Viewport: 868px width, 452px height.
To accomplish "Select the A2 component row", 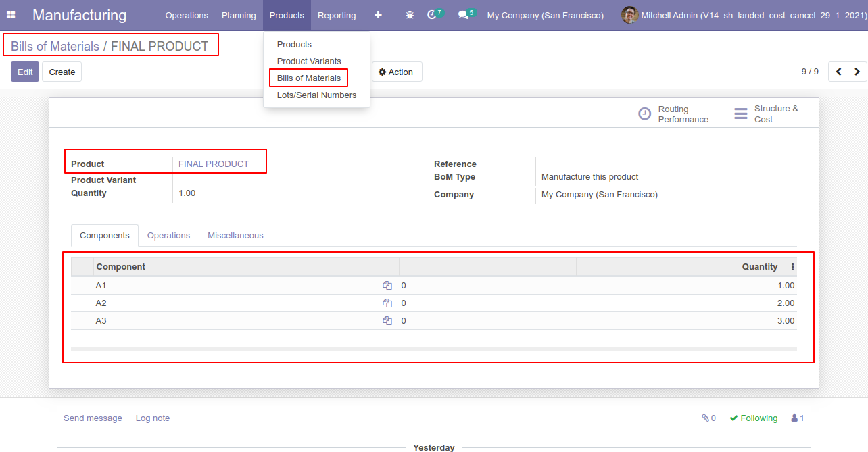I will point(434,303).
